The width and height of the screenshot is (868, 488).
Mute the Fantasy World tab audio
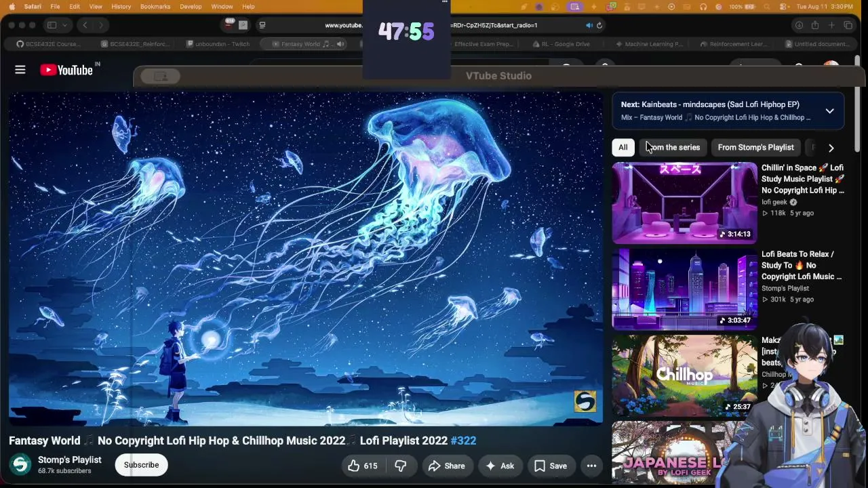tap(340, 44)
